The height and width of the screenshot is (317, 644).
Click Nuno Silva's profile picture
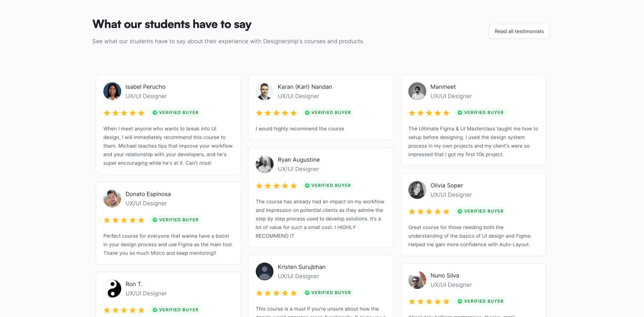417,280
